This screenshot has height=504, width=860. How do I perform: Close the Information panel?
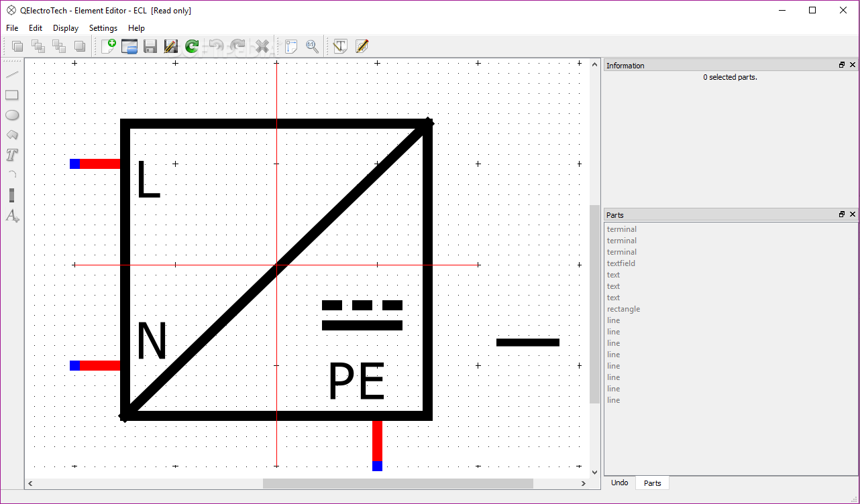point(853,65)
